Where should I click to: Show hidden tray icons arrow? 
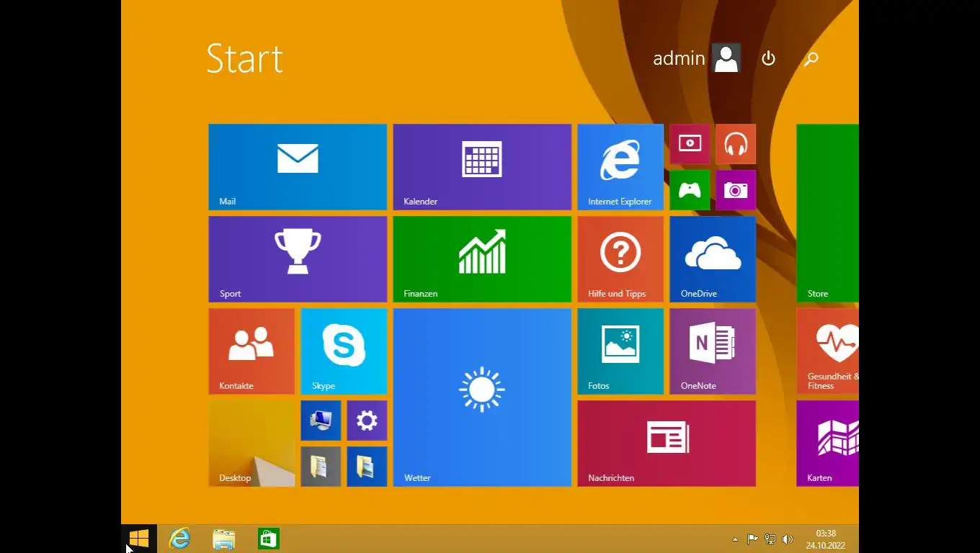[735, 539]
